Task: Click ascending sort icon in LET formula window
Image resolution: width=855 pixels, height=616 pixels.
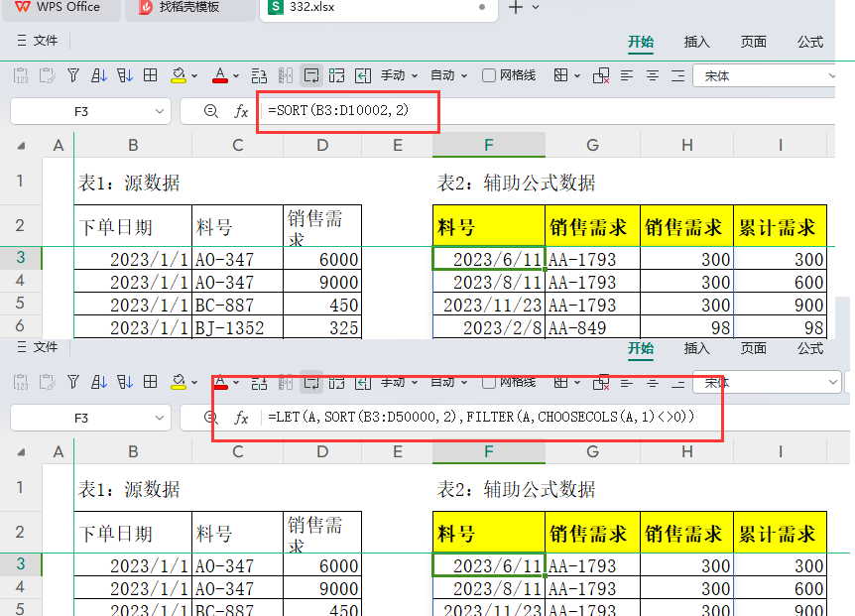Action: coord(99,382)
